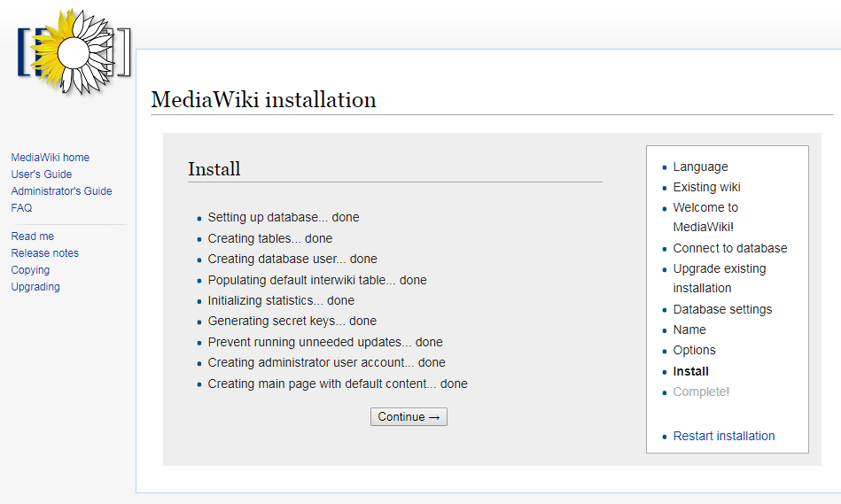Click the MediaWiki sunflower logo
Viewport: 841px width, 504px height.
(x=74, y=52)
